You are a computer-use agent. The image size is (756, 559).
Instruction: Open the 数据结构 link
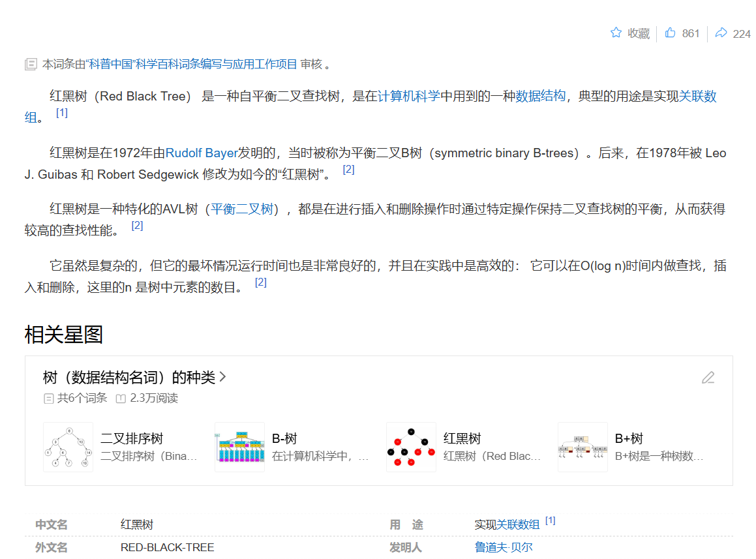click(x=541, y=96)
